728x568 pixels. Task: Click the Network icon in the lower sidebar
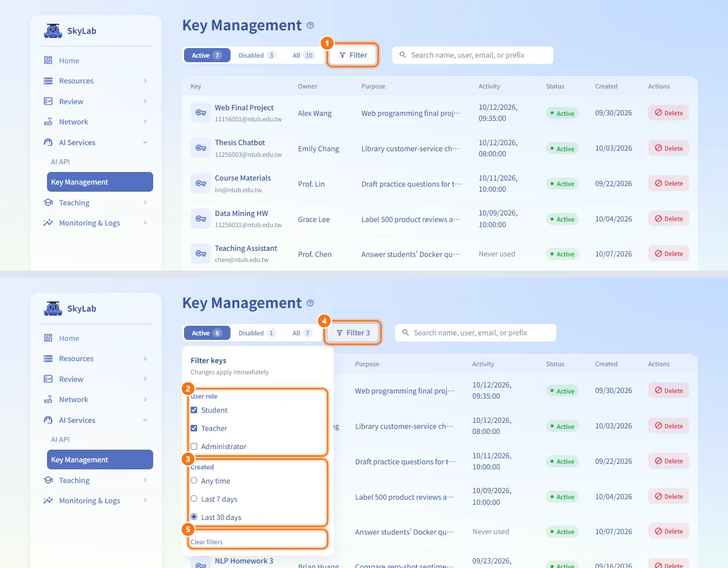coord(48,400)
